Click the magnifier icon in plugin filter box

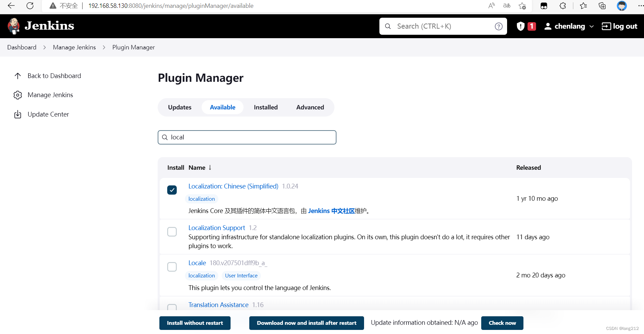coord(165,137)
